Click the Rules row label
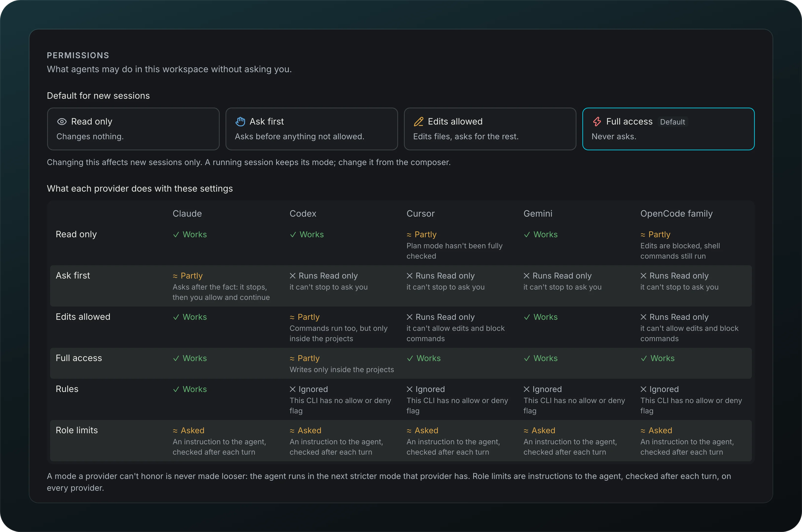 67,389
